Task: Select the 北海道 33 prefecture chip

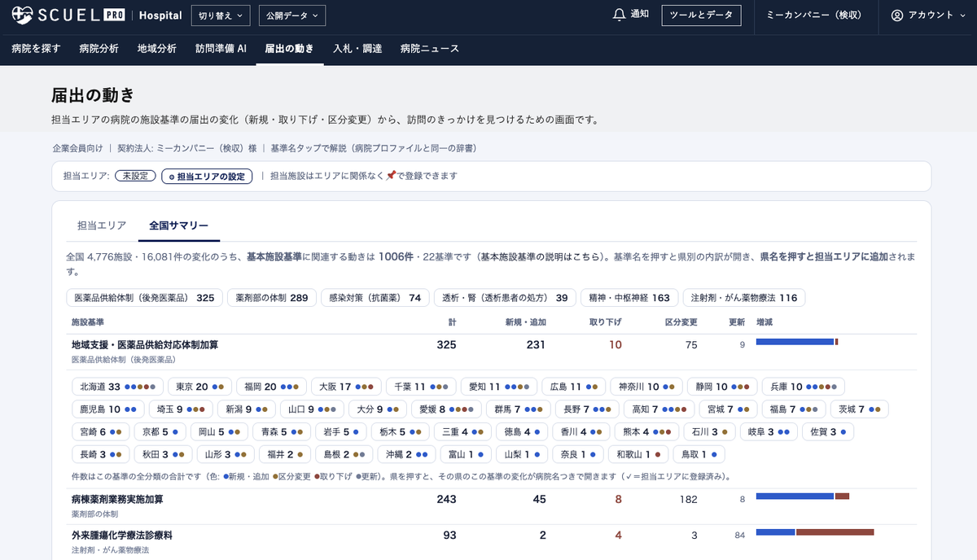Action: pos(116,387)
